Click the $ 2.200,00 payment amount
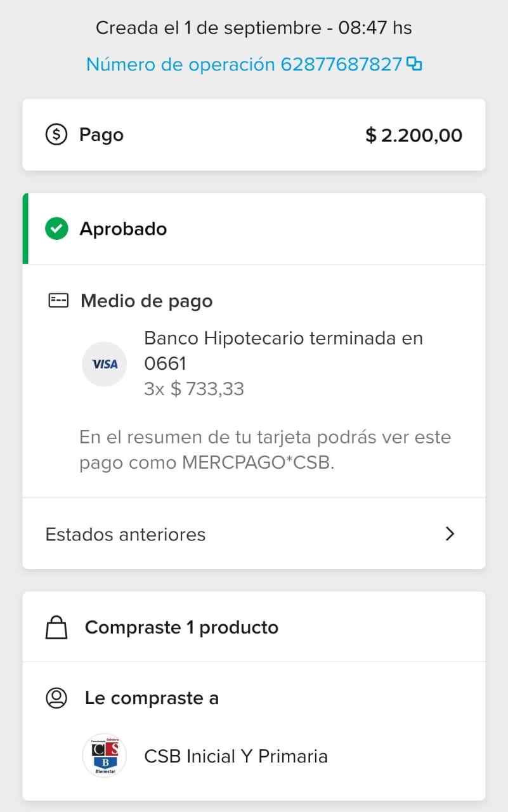Image resolution: width=508 pixels, height=812 pixels. (414, 135)
